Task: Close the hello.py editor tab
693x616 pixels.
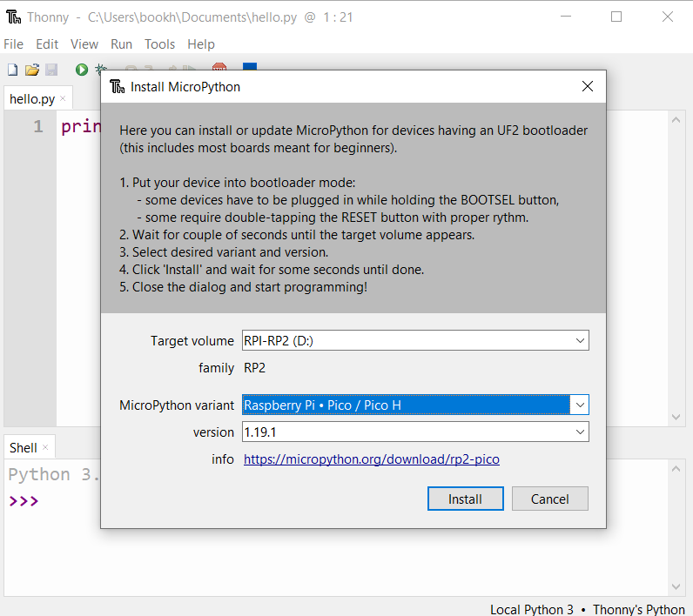Action: [x=63, y=98]
